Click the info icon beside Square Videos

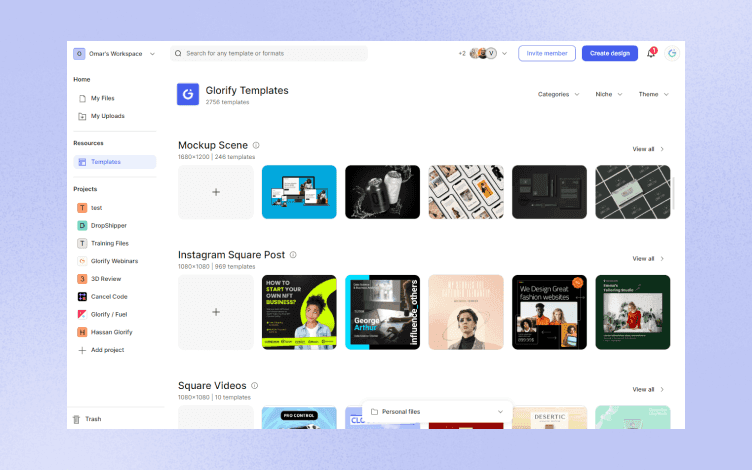(x=255, y=385)
